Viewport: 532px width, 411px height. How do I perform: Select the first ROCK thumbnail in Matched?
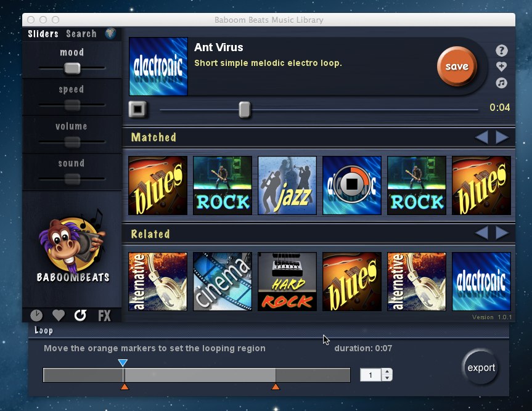coord(223,185)
